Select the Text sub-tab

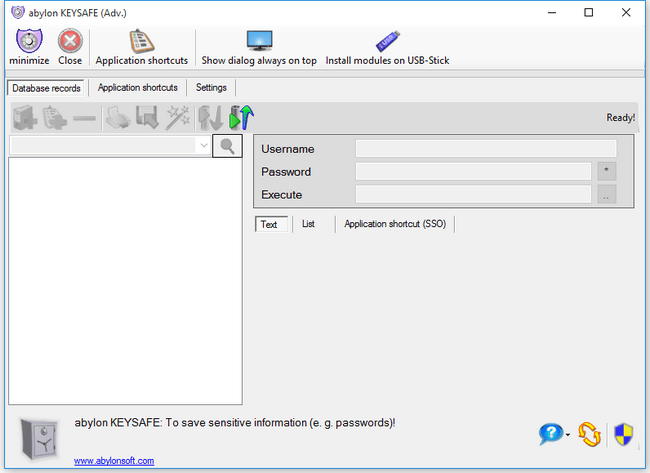[x=271, y=224]
